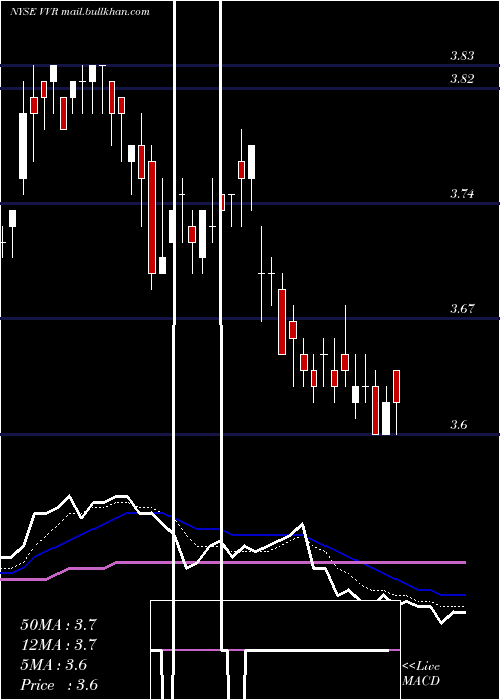Screen dimensions: 500x700
Task: Click the 3.82 price level label
Action: point(462,79)
